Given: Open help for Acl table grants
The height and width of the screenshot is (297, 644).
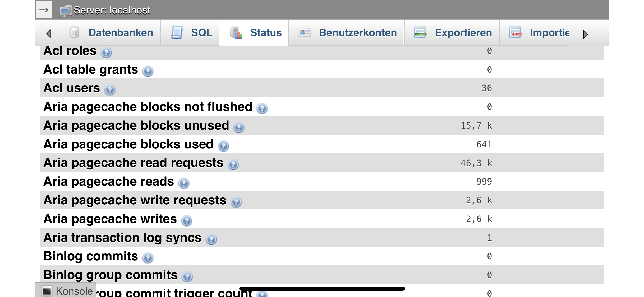Looking at the screenshot, I should coord(148,71).
